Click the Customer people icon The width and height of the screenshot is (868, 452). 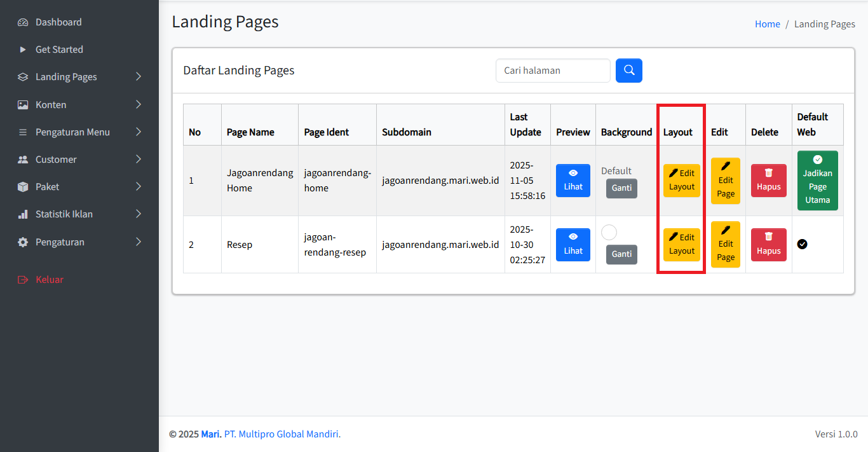coord(23,160)
